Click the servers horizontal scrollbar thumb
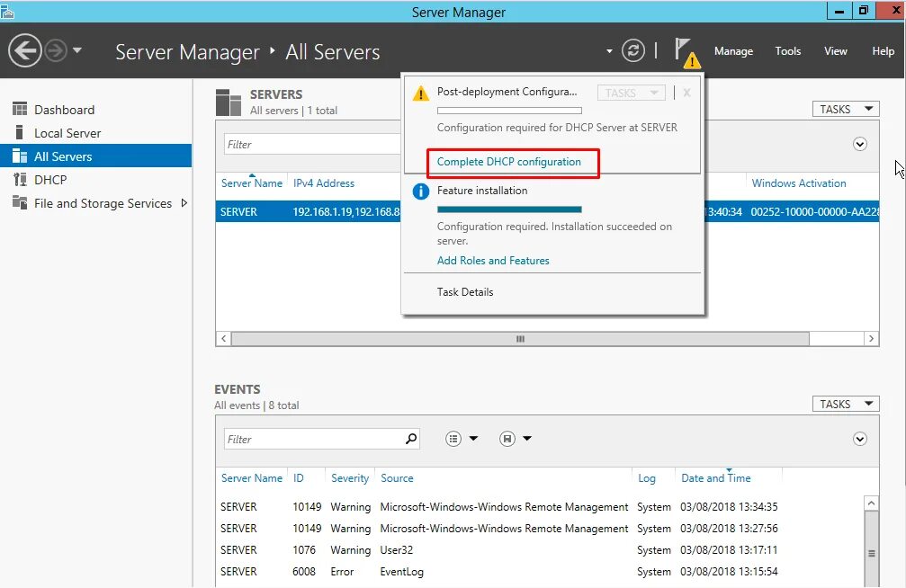 coord(520,339)
